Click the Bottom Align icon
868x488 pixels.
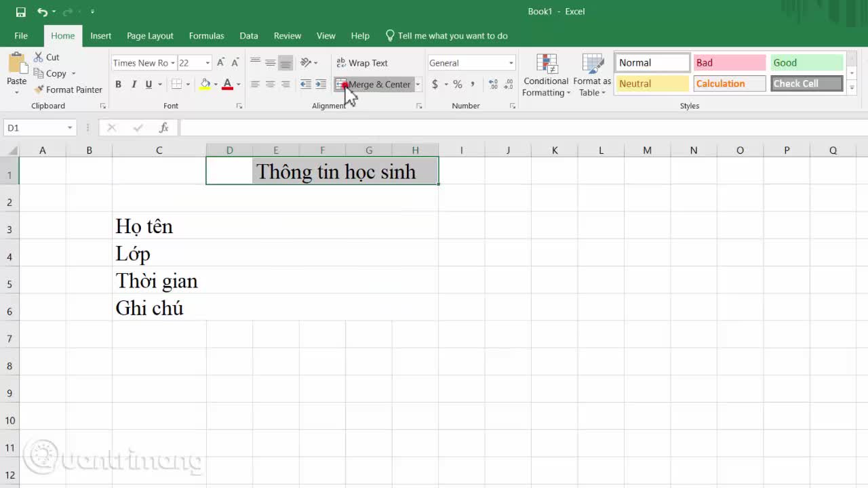(x=285, y=62)
